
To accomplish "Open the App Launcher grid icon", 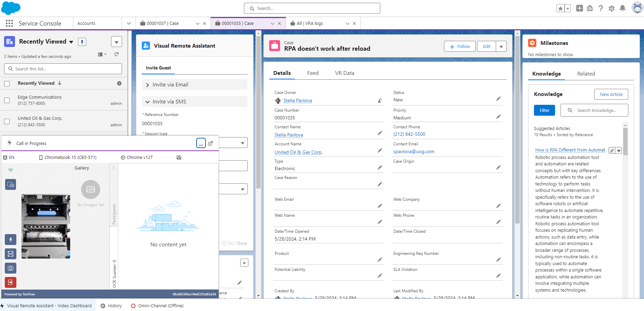I will 10,23.
